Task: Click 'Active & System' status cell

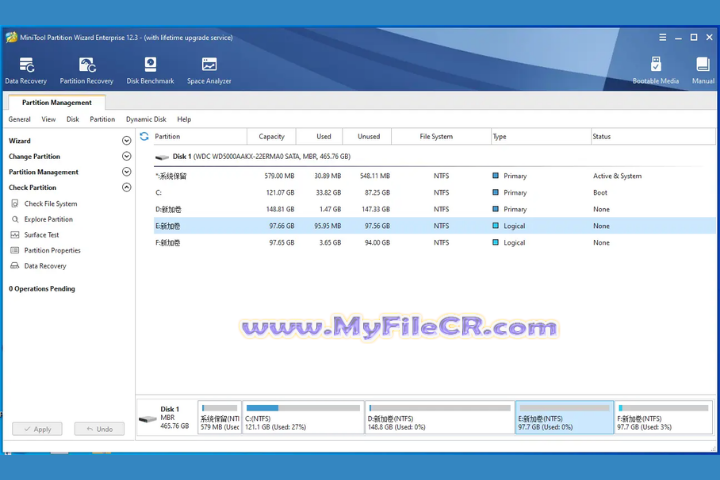Action: (x=617, y=176)
